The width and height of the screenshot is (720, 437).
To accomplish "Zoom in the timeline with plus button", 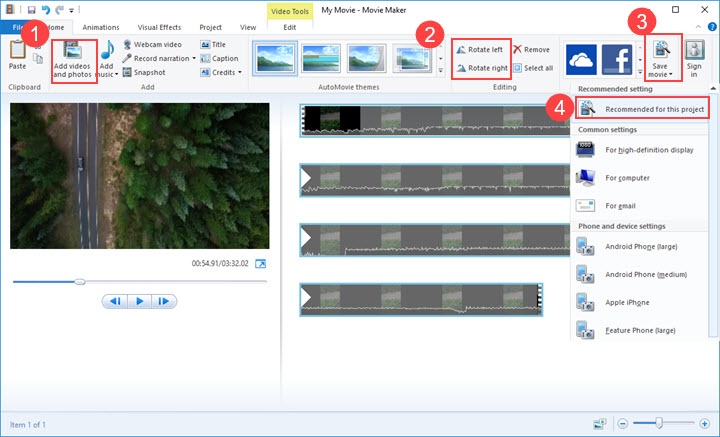I will (x=704, y=423).
